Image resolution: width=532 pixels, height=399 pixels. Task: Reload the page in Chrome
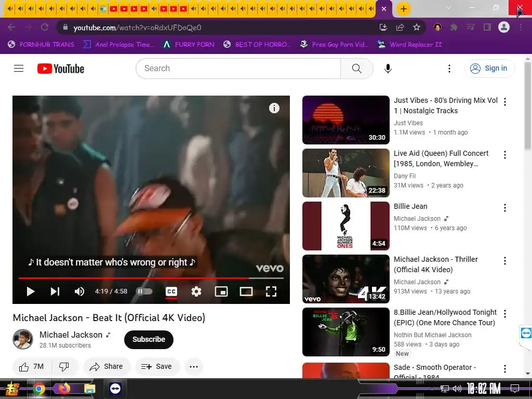click(x=45, y=27)
